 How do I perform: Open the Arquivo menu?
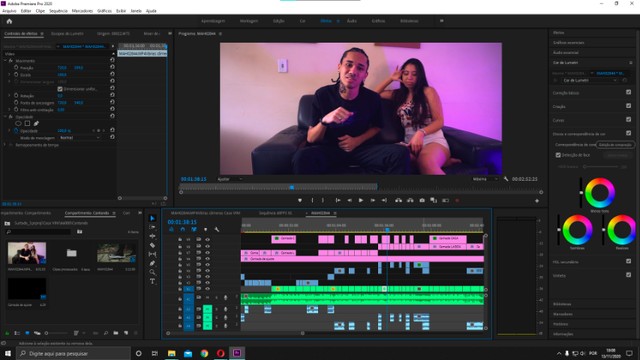9,11
